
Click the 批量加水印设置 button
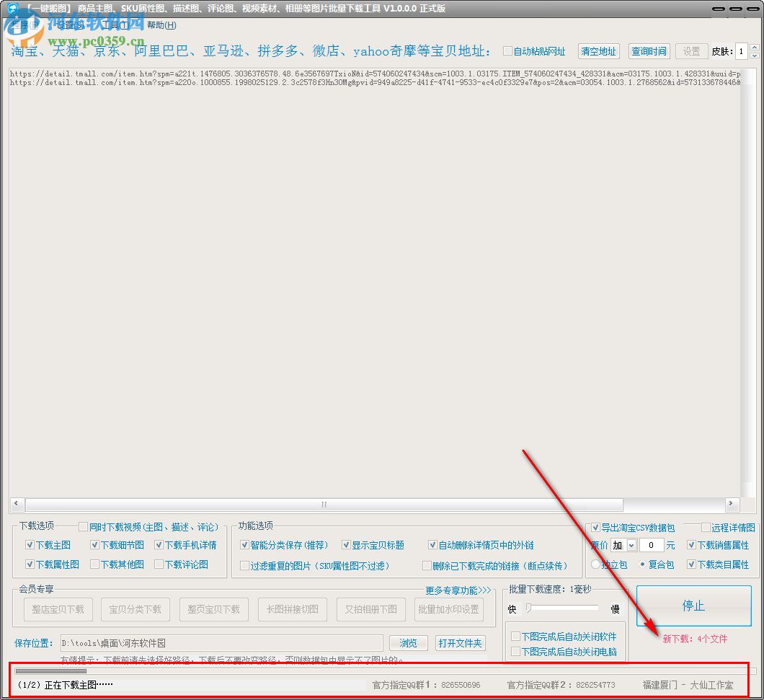(449, 609)
